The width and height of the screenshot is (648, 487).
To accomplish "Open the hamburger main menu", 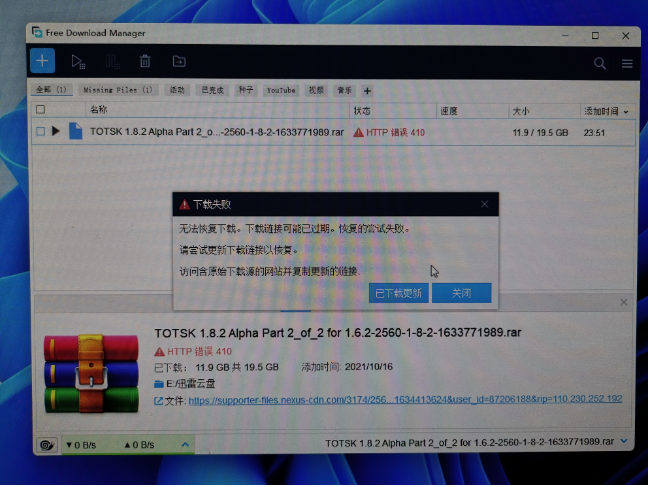I will (627, 63).
